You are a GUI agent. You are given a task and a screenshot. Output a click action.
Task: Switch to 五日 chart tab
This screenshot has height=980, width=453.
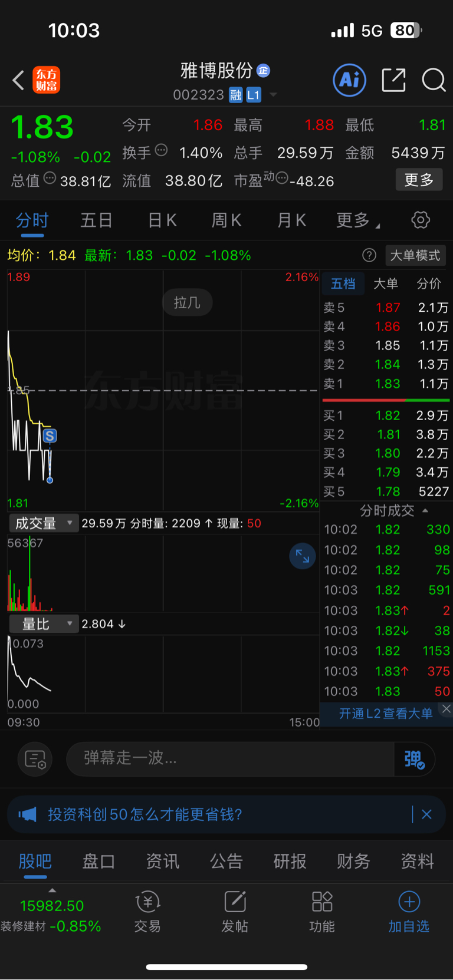(x=96, y=220)
